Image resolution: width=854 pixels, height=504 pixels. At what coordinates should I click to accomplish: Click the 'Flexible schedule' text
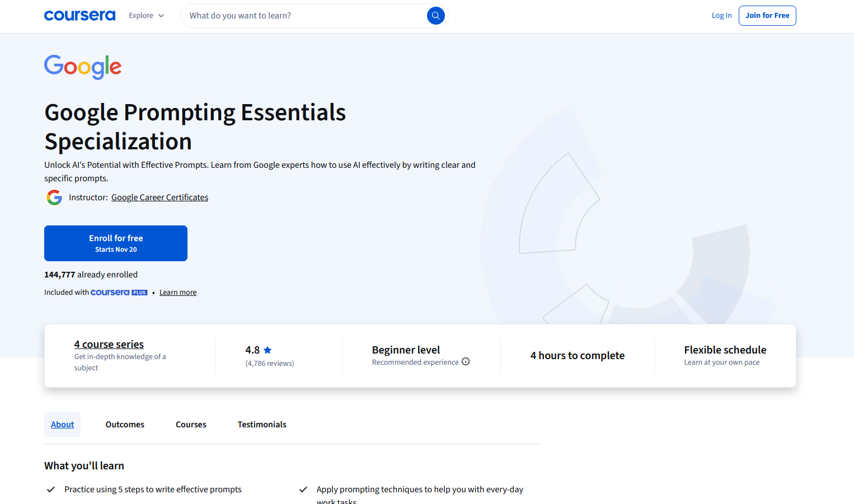[x=725, y=350]
